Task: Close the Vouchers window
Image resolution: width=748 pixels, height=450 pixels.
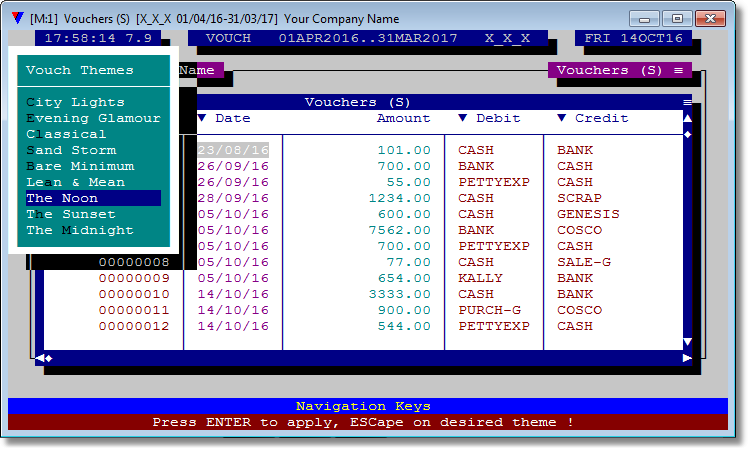Action: (710, 19)
